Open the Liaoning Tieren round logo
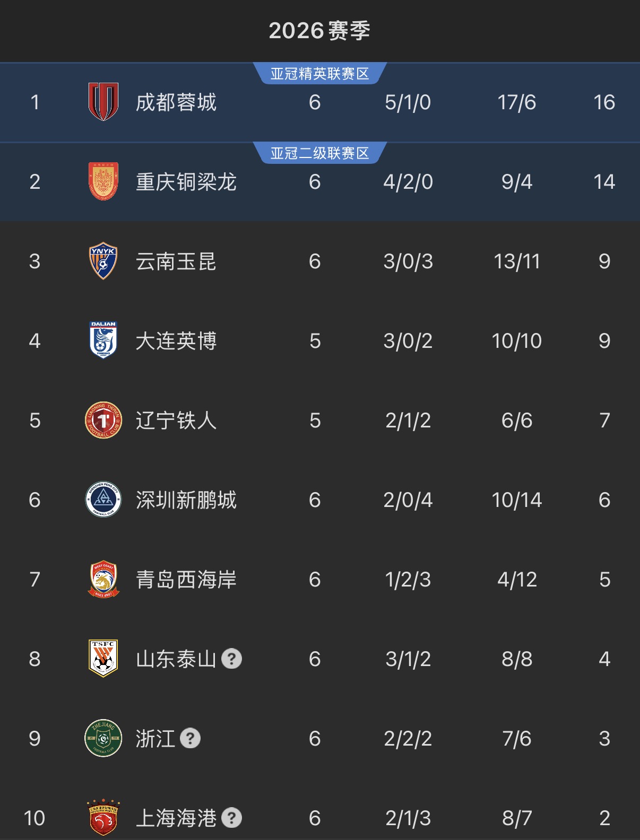Viewport: 640px width, 840px height. click(103, 420)
